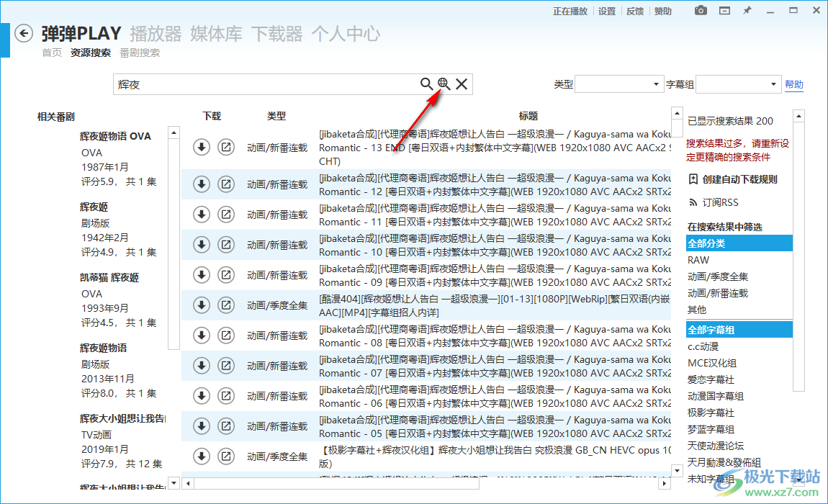Screen dimensions: 828x504
Task: Click horizontal scrollbar right arrow of results
Action: (x=665, y=483)
